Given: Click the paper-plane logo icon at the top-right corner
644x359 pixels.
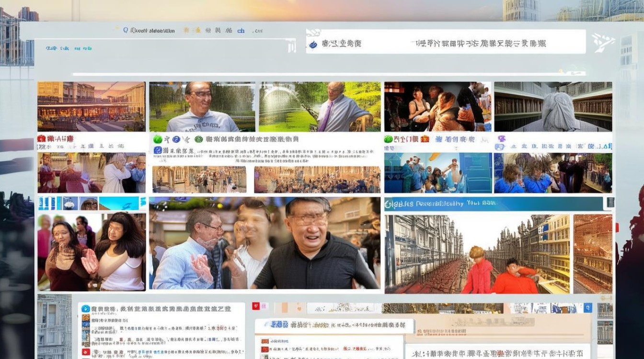Looking at the screenshot, I should click(x=604, y=43).
